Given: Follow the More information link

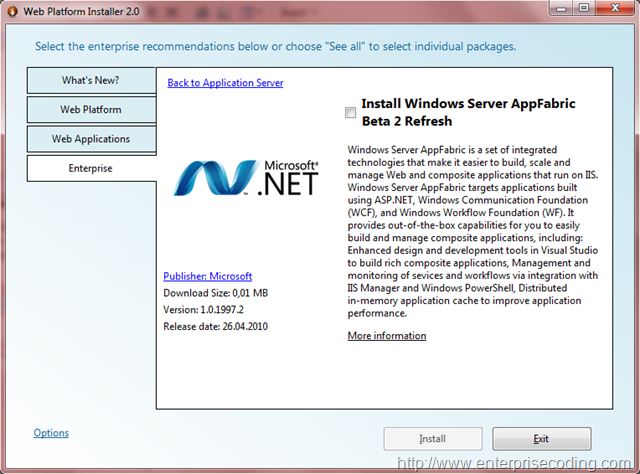Looking at the screenshot, I should point(387,336).
